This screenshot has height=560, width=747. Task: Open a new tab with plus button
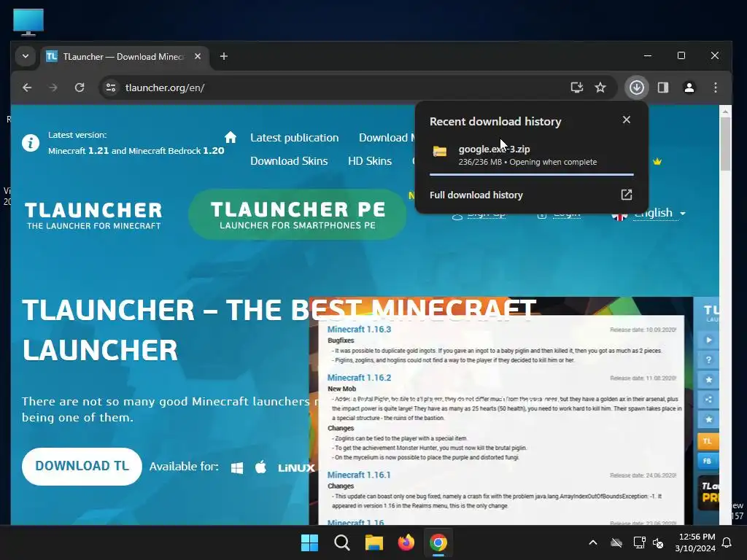click(224, 56)
